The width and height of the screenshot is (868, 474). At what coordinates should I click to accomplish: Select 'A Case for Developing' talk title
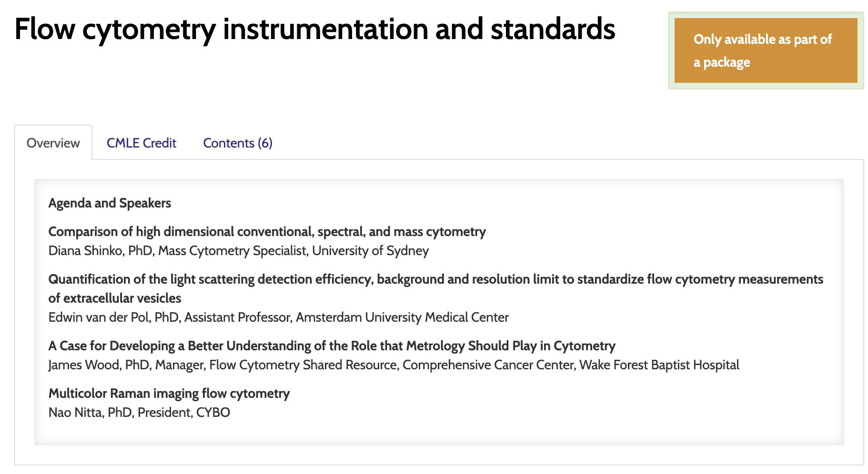pyautogui.click(x=332, y=346)
